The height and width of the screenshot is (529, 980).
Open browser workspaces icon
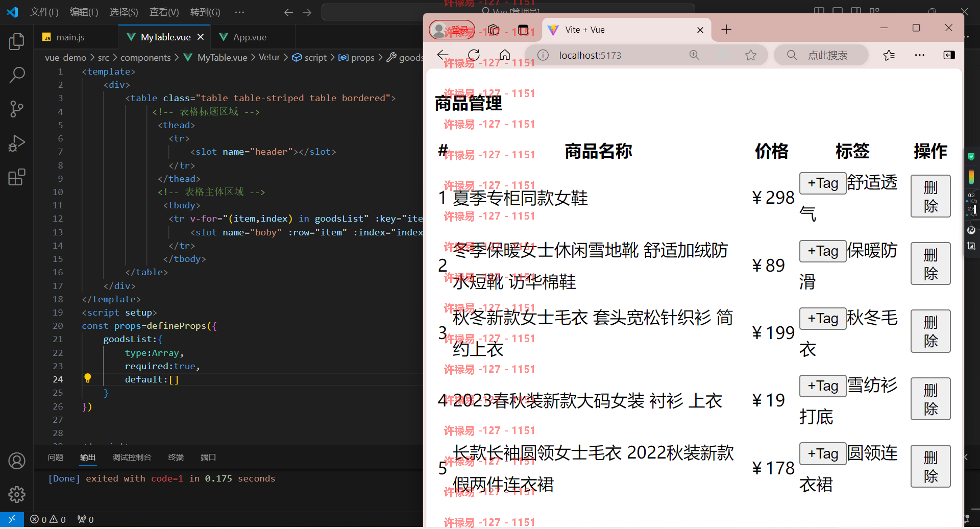493,30
